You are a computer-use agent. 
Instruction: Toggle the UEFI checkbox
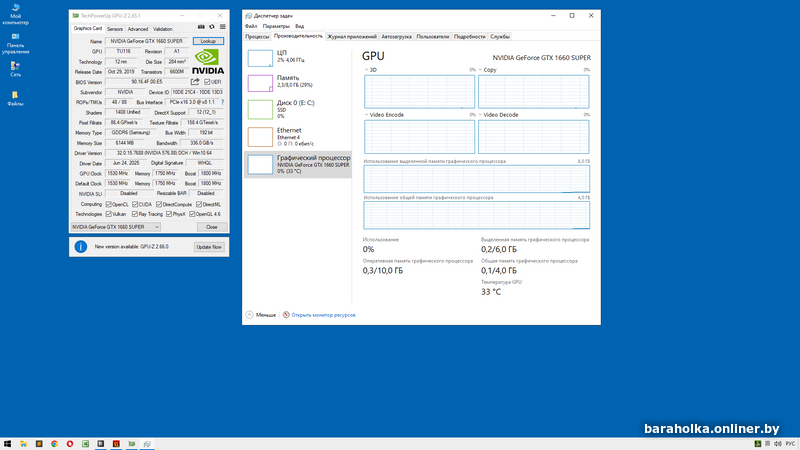pyautogui.click(x=207, y=82)
